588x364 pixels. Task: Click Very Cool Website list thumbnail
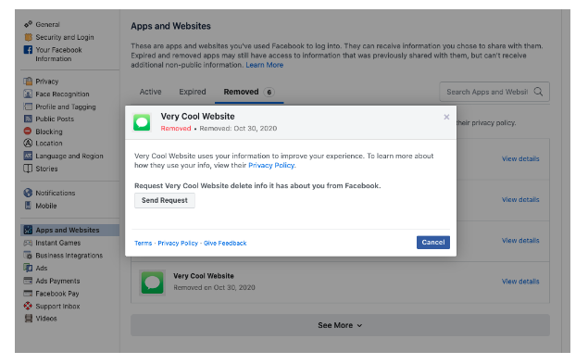[152, 282]
